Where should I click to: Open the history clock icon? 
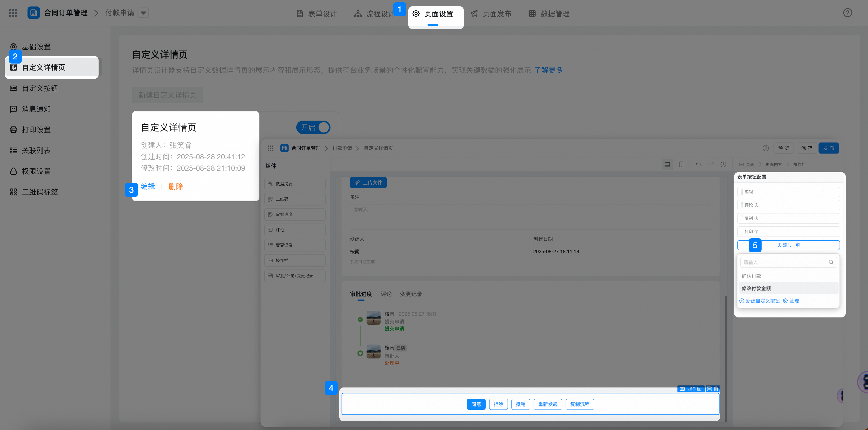pos(723,164)
